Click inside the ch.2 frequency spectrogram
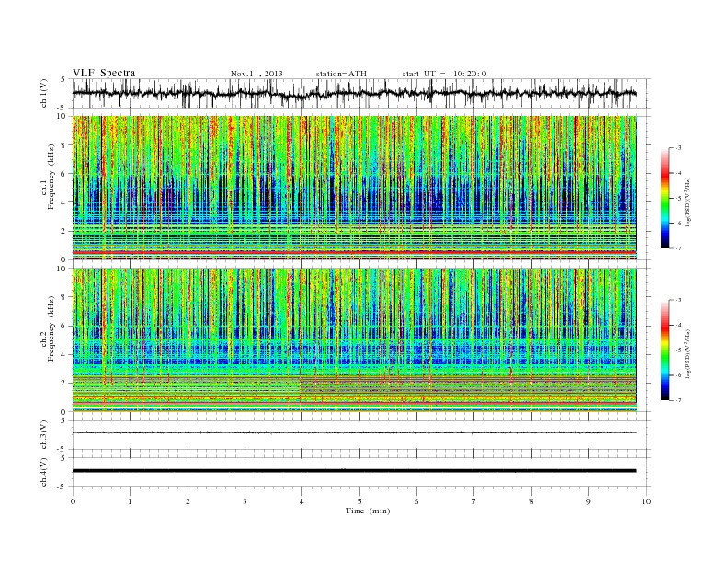 coord(355,340)
